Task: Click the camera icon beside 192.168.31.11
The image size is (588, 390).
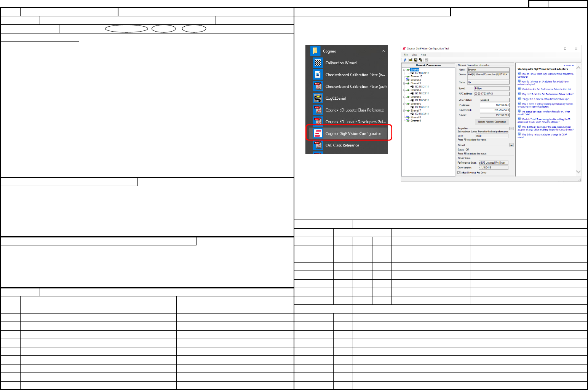Action: (412, 107)
